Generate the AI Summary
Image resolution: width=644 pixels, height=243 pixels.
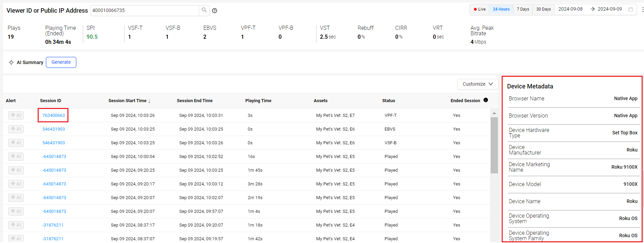[61, 62]
